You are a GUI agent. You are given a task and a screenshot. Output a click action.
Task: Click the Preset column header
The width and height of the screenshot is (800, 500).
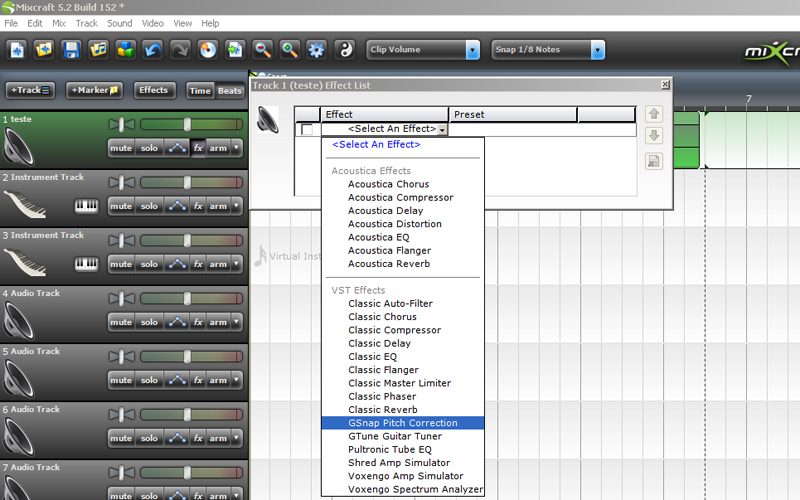(512, 114)
